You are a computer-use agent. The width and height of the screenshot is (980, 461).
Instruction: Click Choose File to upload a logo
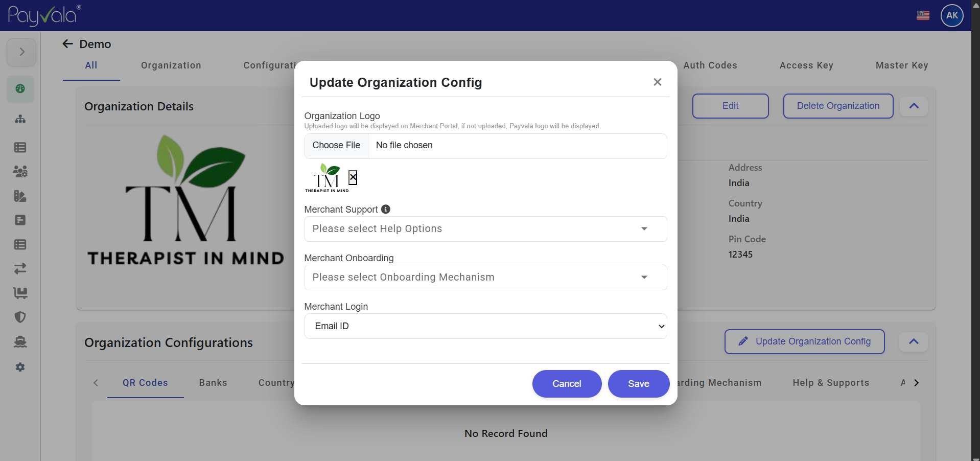[x=336, y=146]
